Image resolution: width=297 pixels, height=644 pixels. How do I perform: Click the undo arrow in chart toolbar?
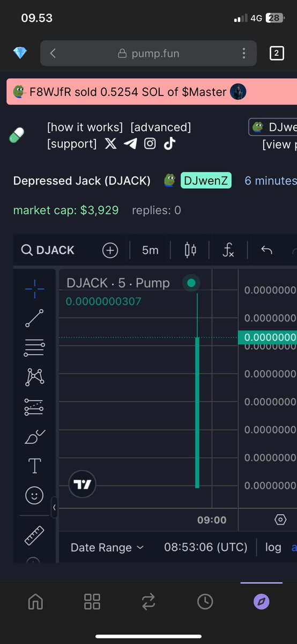(x=266, y=250)
